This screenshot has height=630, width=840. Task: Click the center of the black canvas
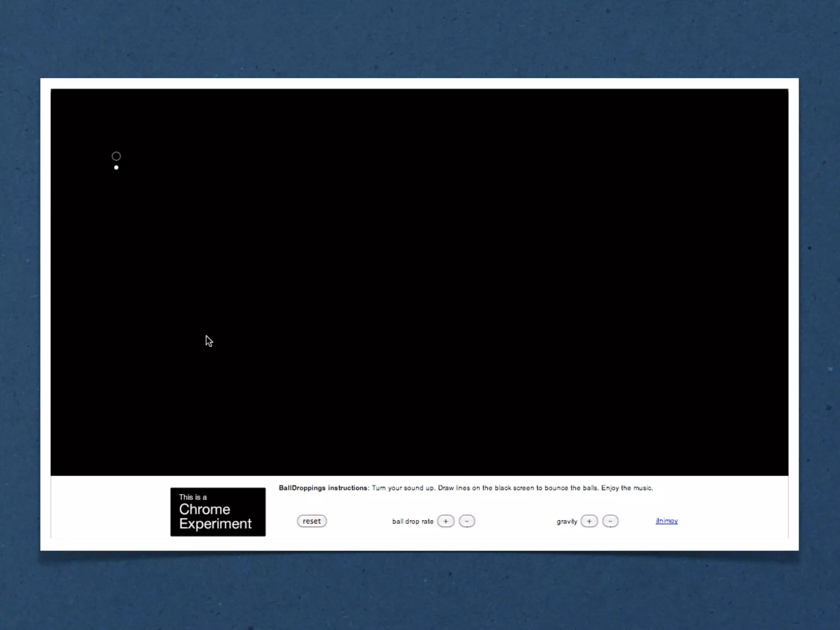pyautogui.click(x=419, y=282)
